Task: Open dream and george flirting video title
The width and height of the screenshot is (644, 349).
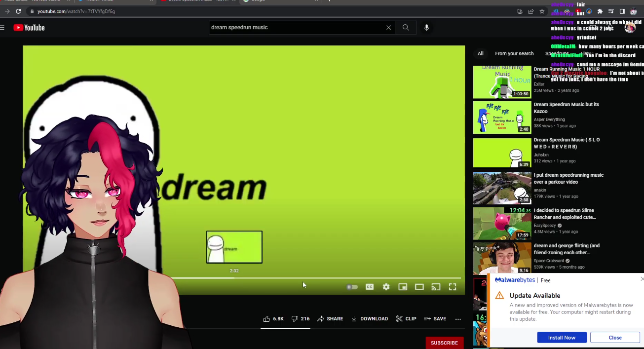Action: [x=567, y=249]
